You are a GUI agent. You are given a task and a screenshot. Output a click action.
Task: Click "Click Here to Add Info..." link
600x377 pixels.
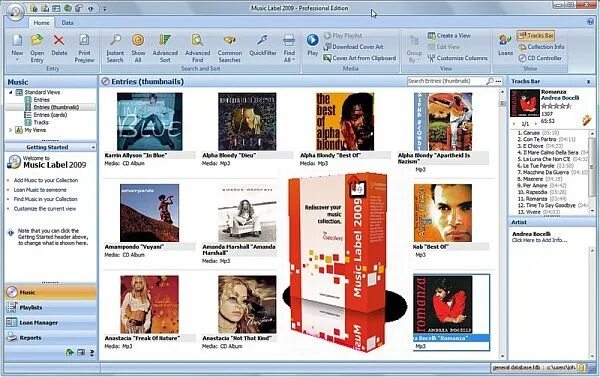[x=539, y=240]
